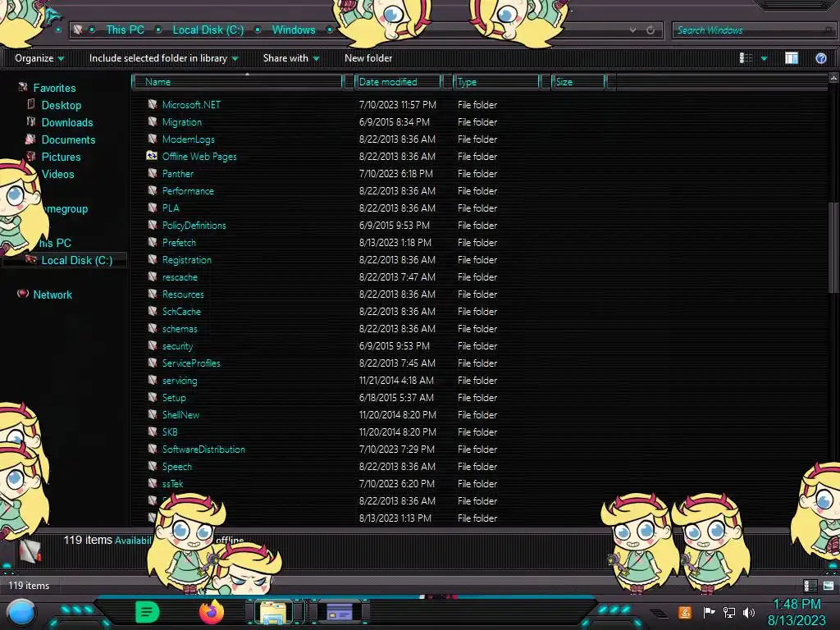Select the Resources folder name
Screen dimensions: 840x630
[183, 294]
